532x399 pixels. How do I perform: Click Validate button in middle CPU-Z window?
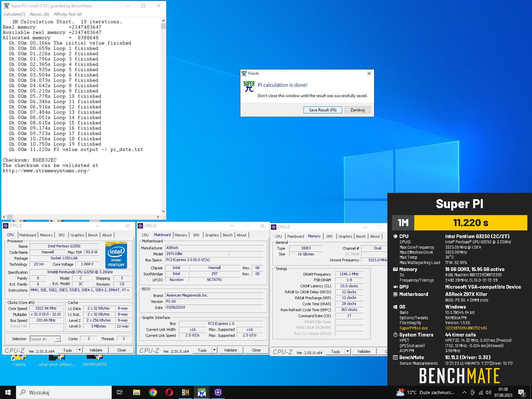tap(230, 350)
